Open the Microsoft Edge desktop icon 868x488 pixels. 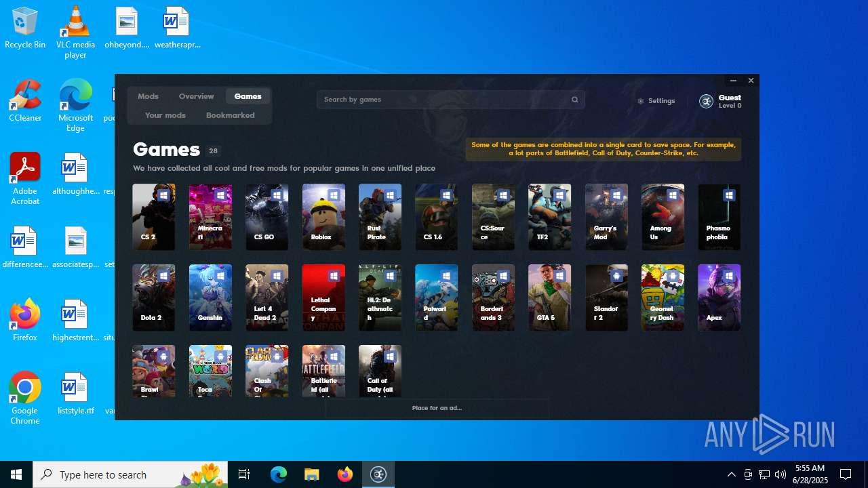point(75,106)
